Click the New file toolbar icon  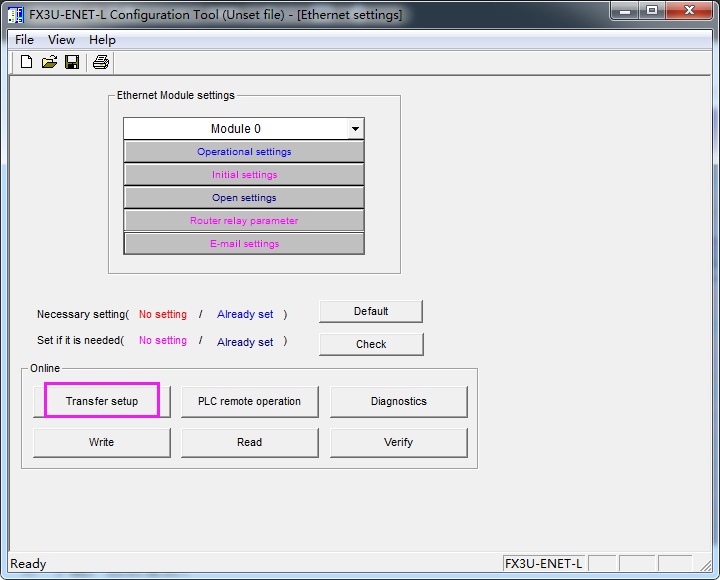tap(27, 62)
